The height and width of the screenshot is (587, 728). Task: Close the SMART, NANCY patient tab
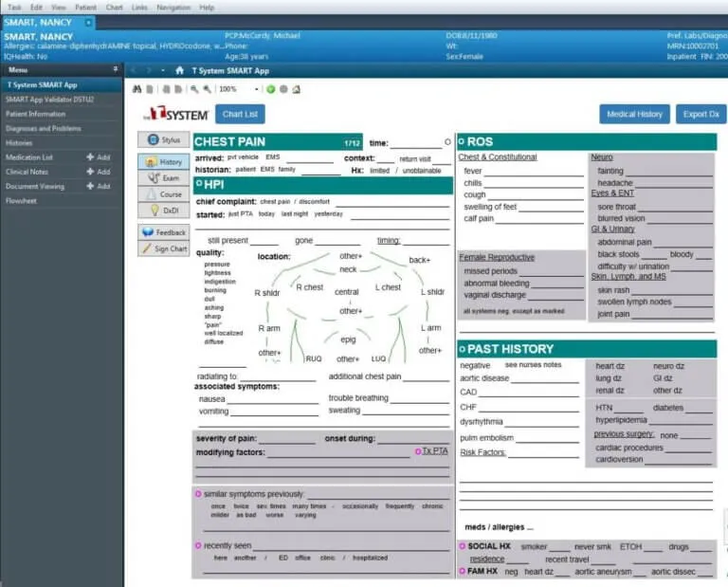[88, 23]
